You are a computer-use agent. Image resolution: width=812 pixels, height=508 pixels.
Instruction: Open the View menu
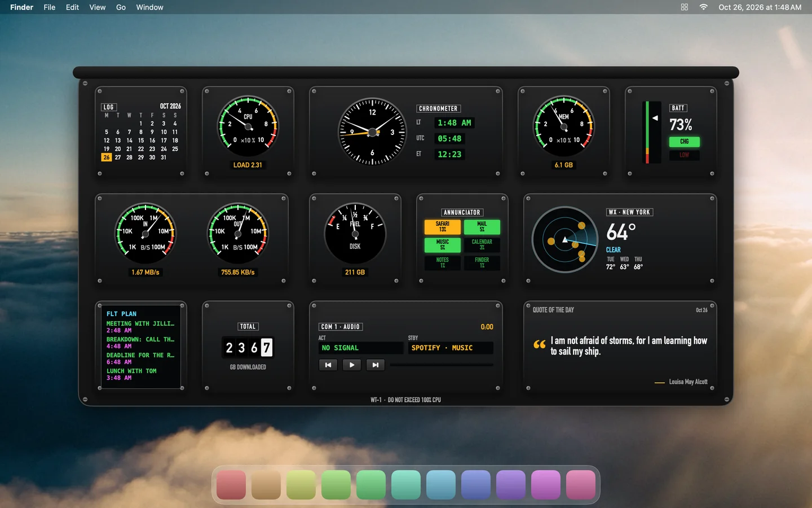(98, 7)
